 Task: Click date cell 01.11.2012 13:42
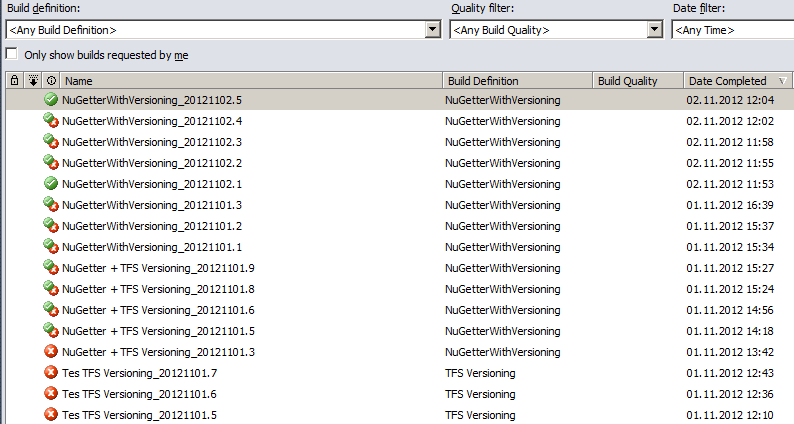[x=730, y=352]
